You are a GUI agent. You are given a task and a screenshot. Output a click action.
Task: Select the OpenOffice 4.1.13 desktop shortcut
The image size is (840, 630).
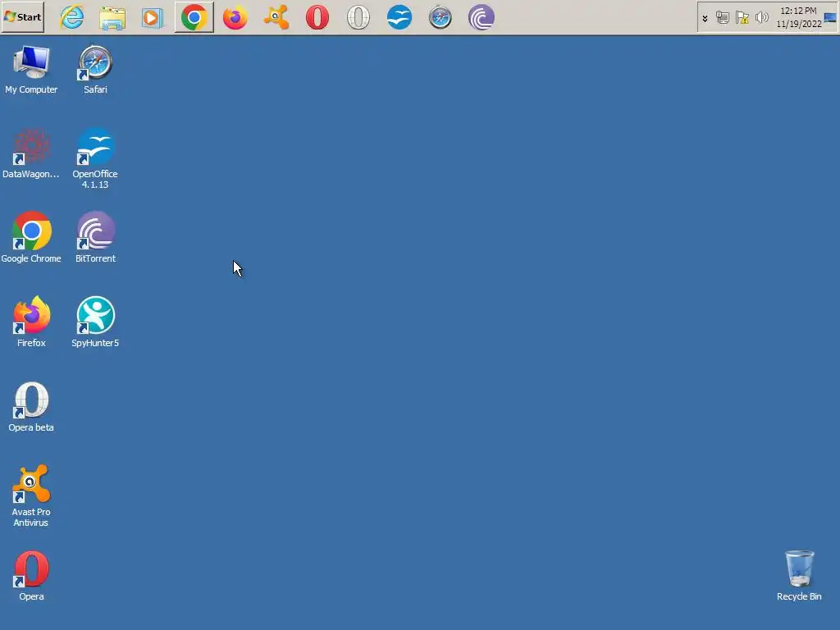[95, 158]
